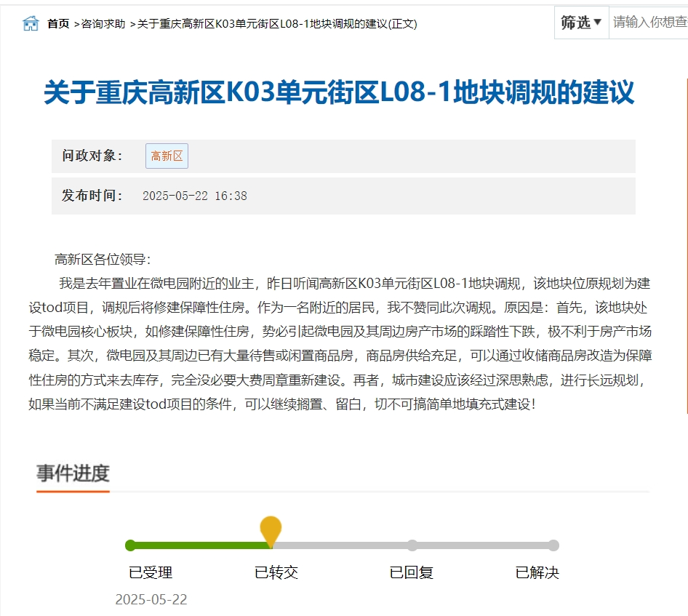Click the 发布时间 label
This screenshot has height=616, width=688.
pos(92,195)
